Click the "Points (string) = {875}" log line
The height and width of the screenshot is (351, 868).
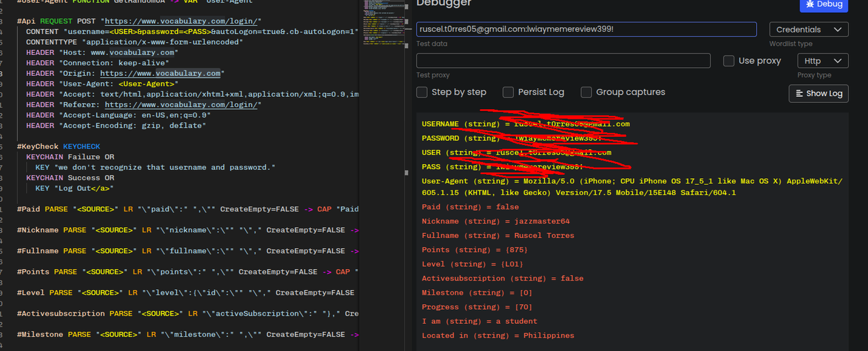475,250
